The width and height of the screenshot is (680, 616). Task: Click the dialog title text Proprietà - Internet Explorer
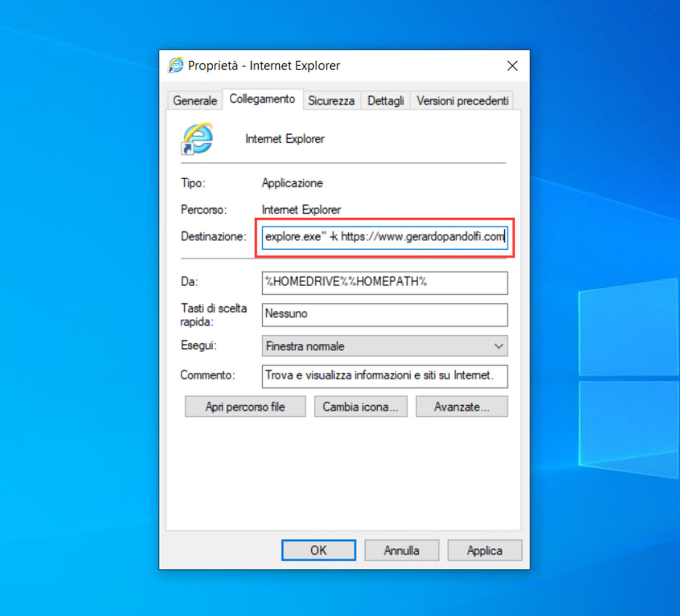coord(264,66)
